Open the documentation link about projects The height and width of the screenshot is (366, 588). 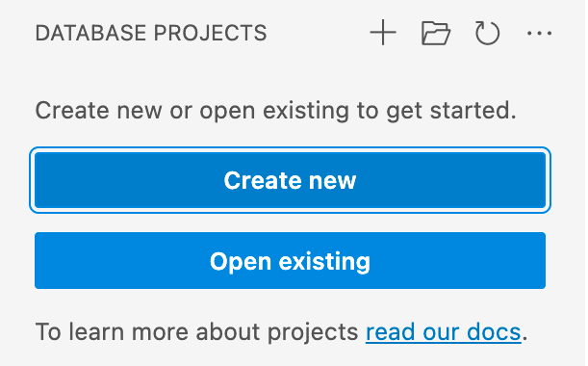click(444, 332)
